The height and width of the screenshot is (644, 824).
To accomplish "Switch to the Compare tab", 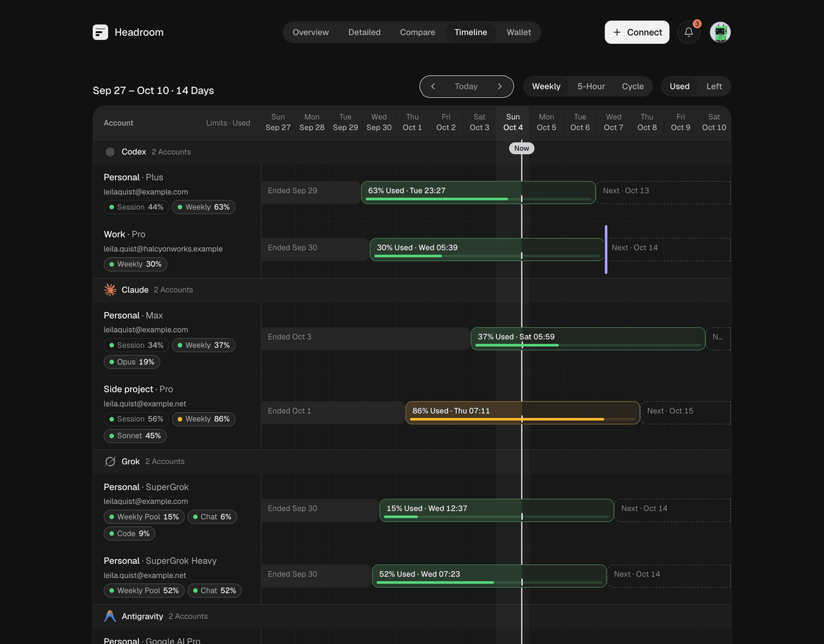I will pyautogui.click(x=418, y=32).
